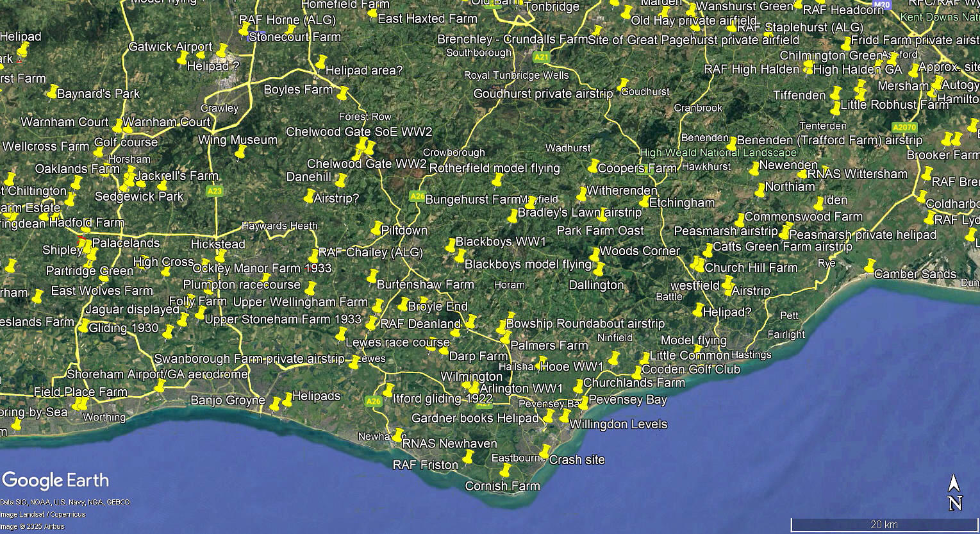Image resolution: width=980 pixels, height=534 pixels.
Task: Open the RAF Friston placemark pin
Action: point(467,456)
